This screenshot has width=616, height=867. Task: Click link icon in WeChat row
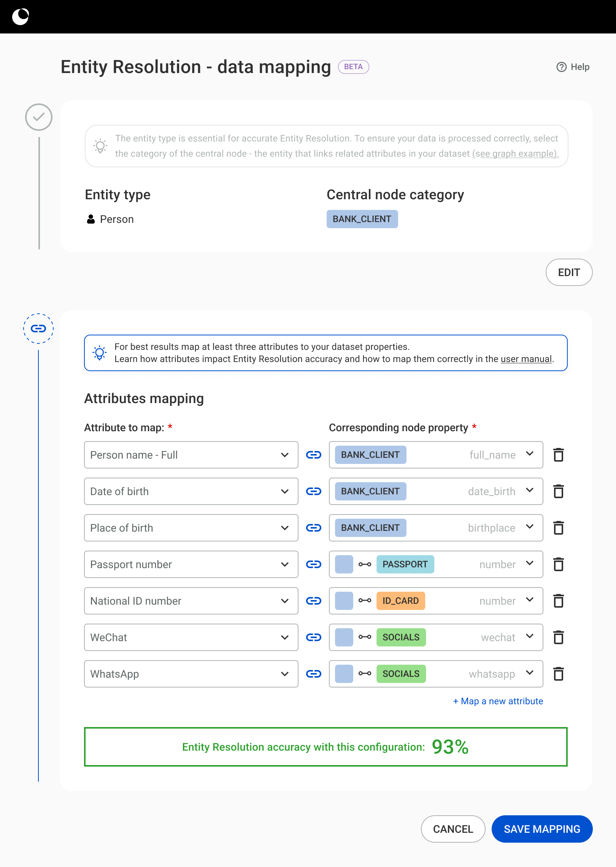tap(314, 637)
